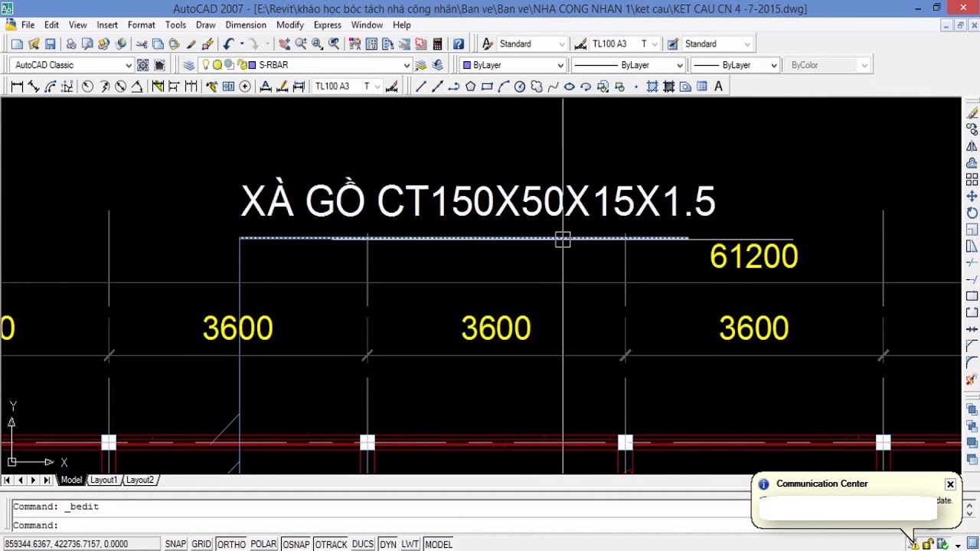Click the Zoom Previous icon
980x551 pixels.
334,44
